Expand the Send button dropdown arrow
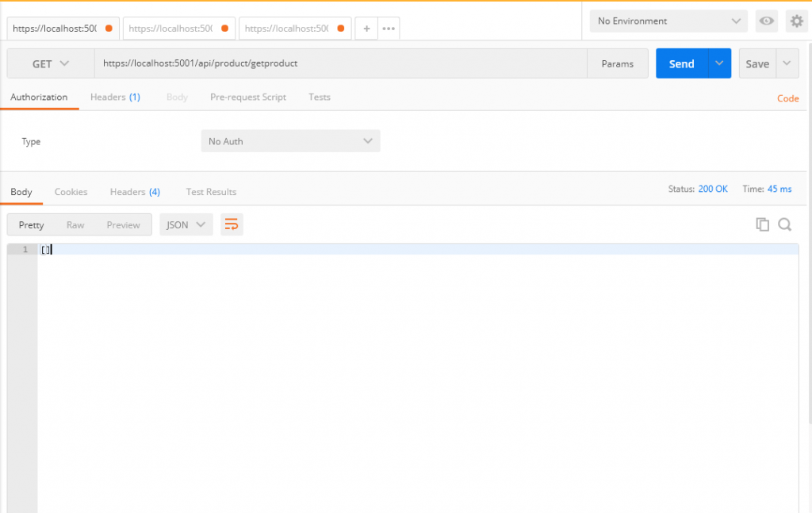 point(719,63)
